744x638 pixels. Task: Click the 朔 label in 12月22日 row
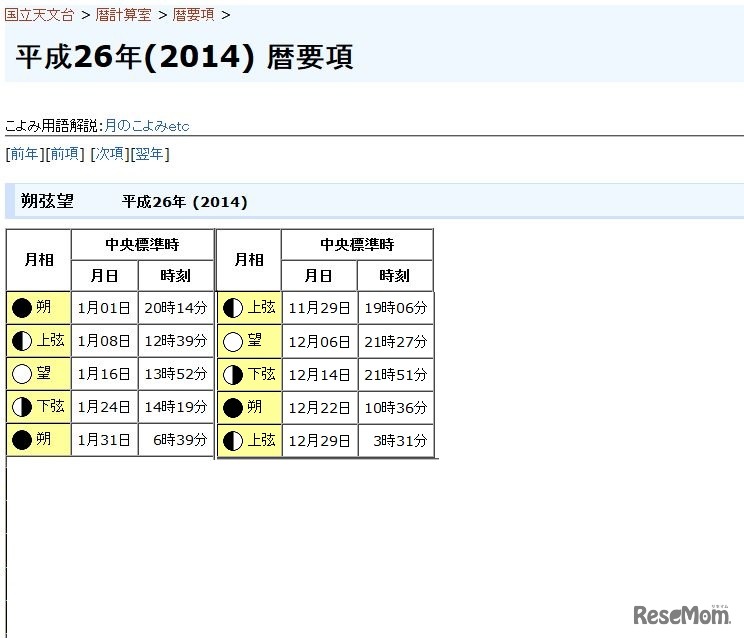[254, 406]
